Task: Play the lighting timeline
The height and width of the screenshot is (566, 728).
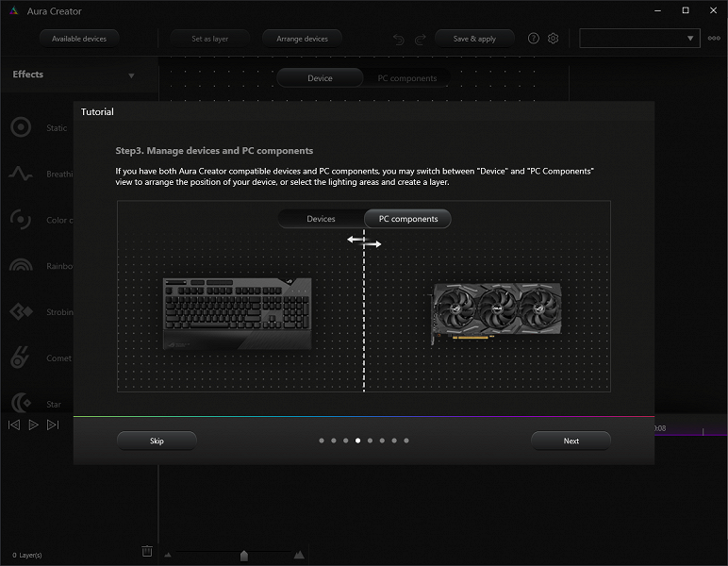Action: pos(33,424)
